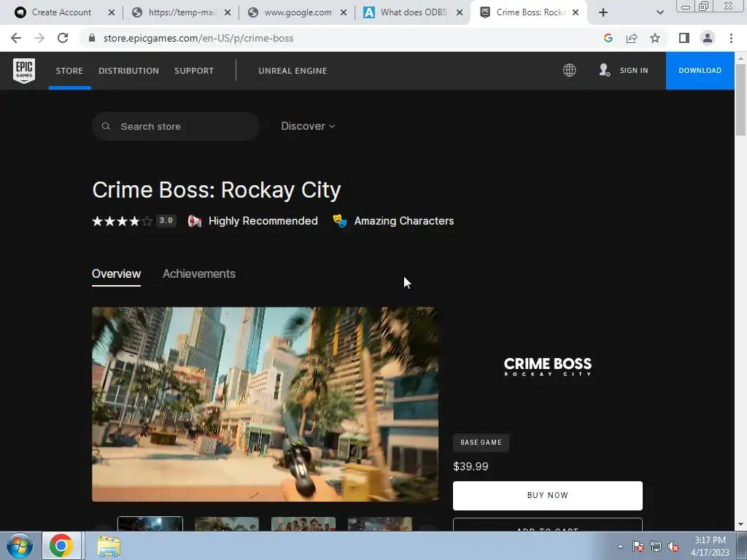Switch to www.google.com tab
Screen dimensions: 747x560
298,12
